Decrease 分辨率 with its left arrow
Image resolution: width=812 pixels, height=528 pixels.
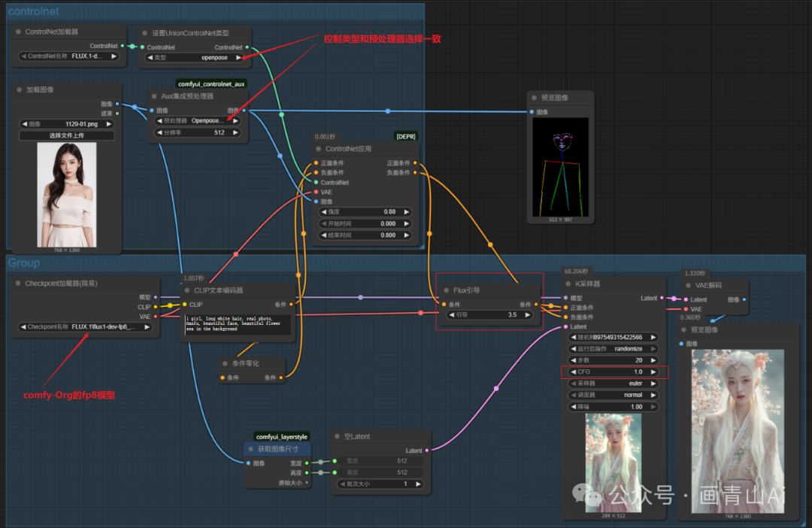[x=159, y=132]
